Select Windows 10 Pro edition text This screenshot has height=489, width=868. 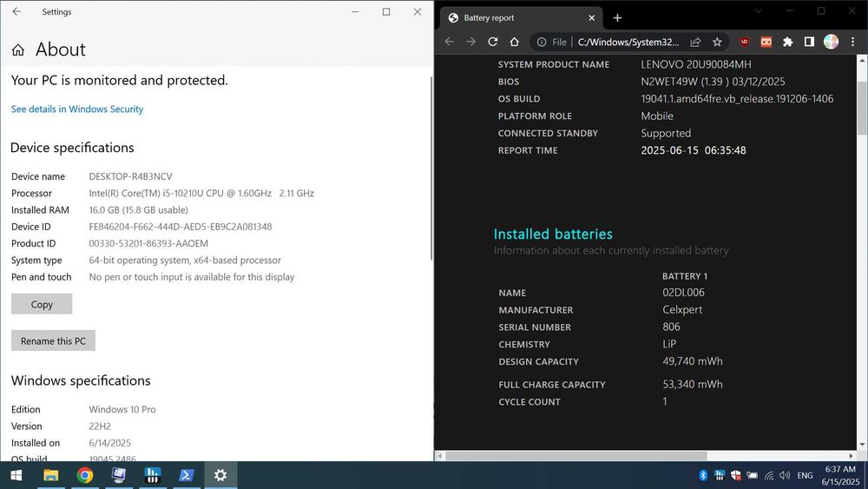(x=122, y=409)
